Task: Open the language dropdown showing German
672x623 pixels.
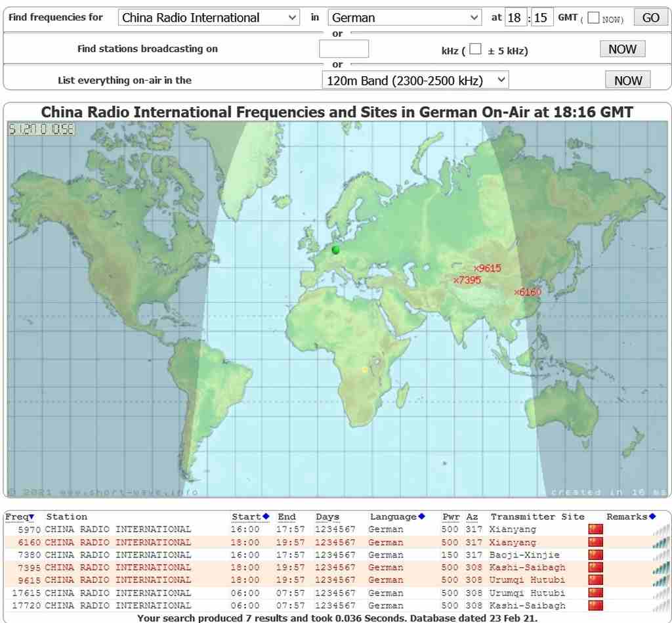Action: click(404, 18)
